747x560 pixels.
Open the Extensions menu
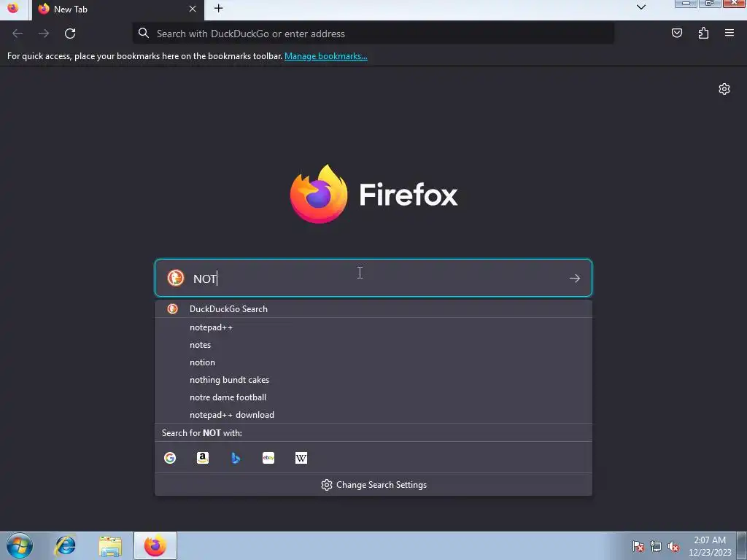(x=703, y=33)
